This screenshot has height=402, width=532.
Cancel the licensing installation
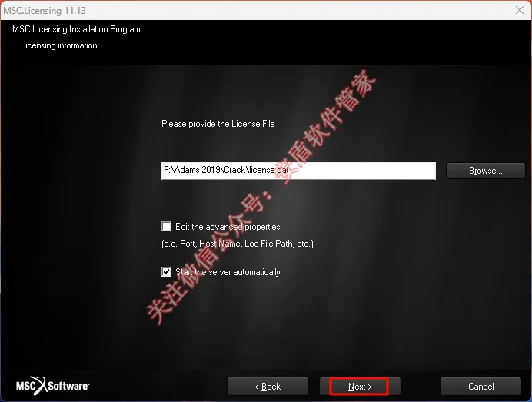pyautogui.click(x=480, y=387)
